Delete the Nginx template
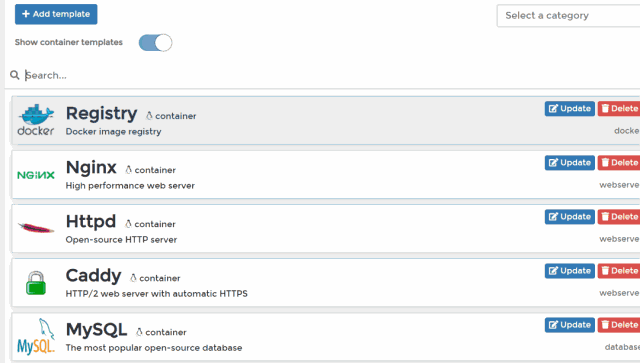The image size is (640, 363). [619, 163]
